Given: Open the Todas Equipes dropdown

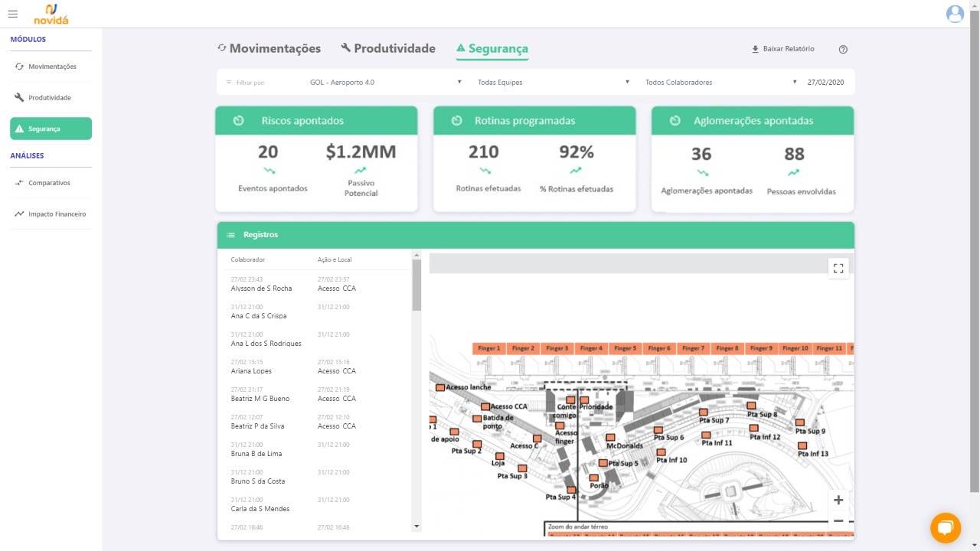Looking at the screenshot, I should pos(553,82).
